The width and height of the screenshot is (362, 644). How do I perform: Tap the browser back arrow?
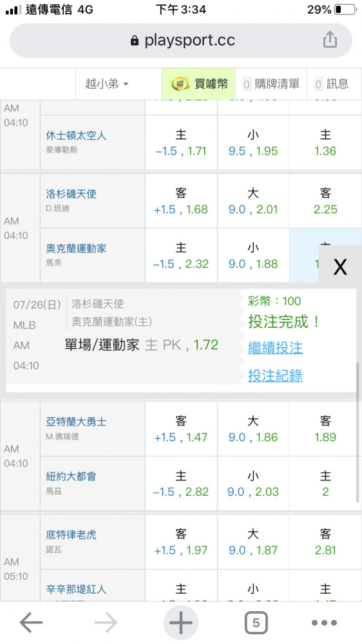point(31,623)
